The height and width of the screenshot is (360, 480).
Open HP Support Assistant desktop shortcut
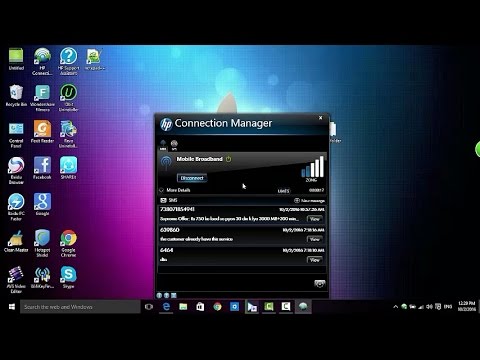pos(68,61)
